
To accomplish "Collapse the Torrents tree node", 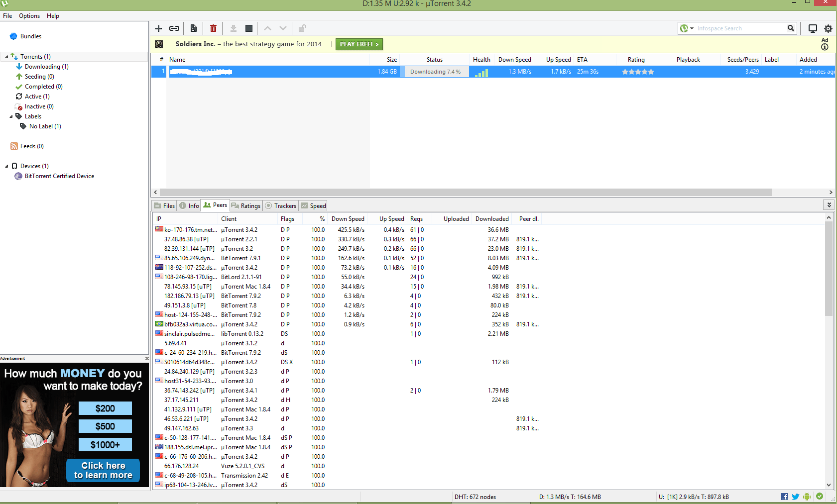I will click(6, 57).
